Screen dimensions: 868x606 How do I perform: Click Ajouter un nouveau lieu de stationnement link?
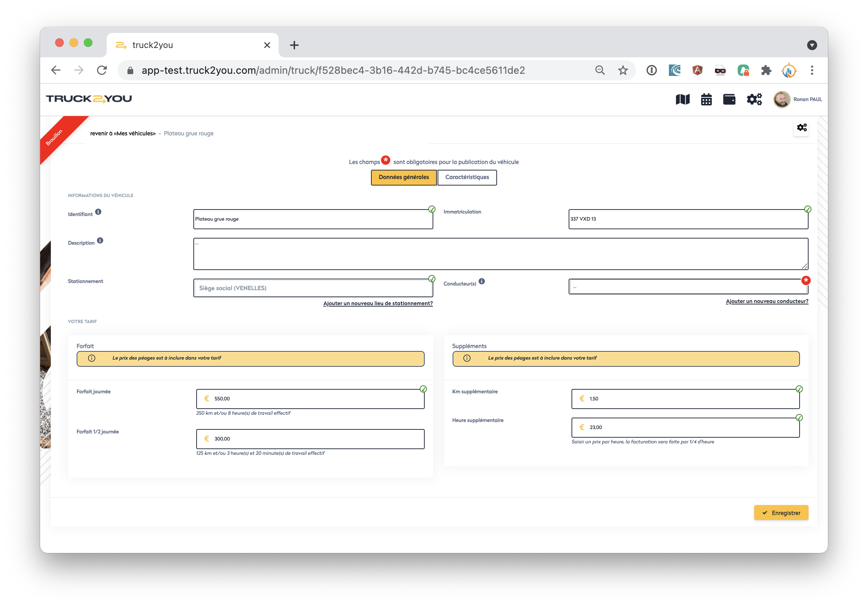click(378, 304)
